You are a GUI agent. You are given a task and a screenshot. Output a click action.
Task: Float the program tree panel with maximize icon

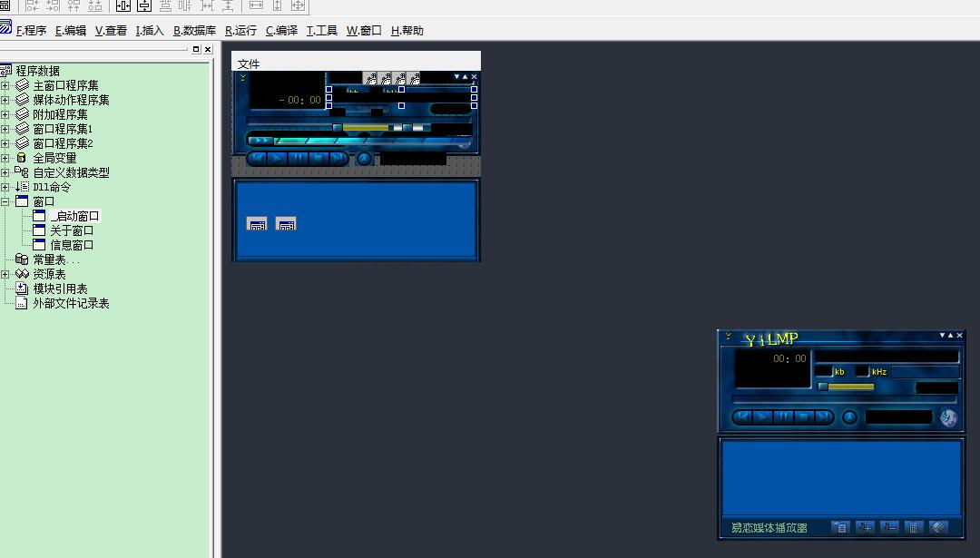click(196, 49)
